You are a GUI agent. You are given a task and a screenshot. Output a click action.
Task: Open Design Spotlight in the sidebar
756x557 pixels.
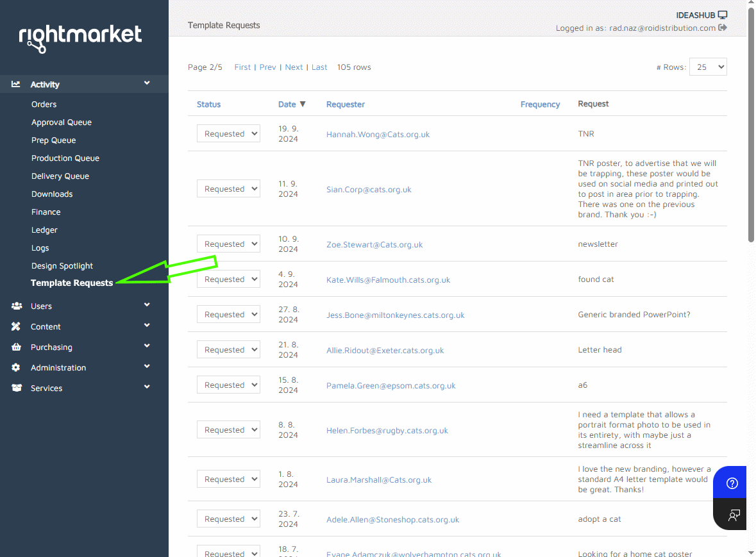[x=62, y=266]
